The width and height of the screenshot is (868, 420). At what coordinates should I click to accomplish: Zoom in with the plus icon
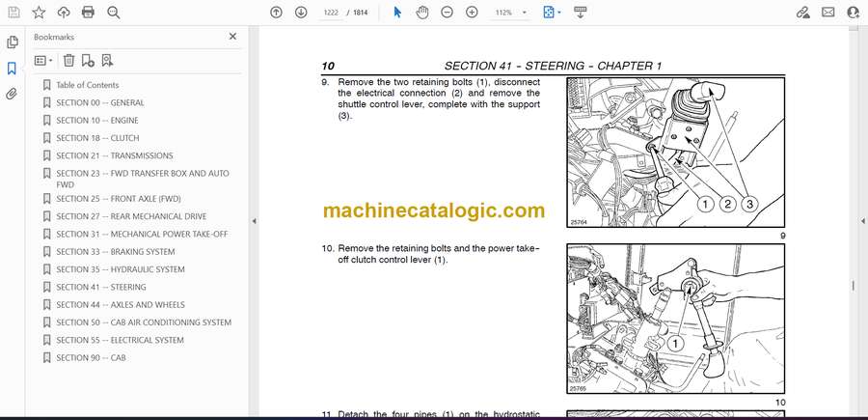point(472,13)
